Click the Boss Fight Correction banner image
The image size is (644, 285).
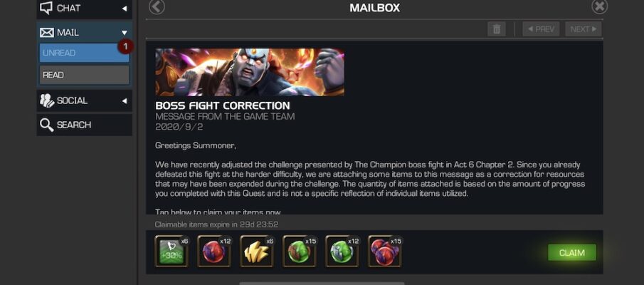click(250, 73)
